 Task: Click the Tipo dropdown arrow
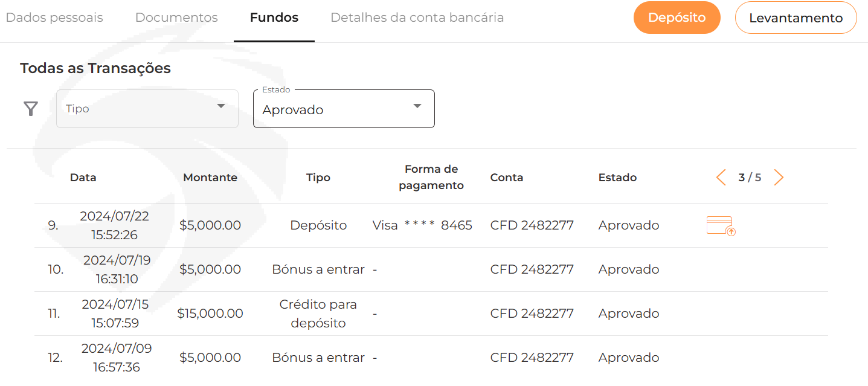point(221,106)
